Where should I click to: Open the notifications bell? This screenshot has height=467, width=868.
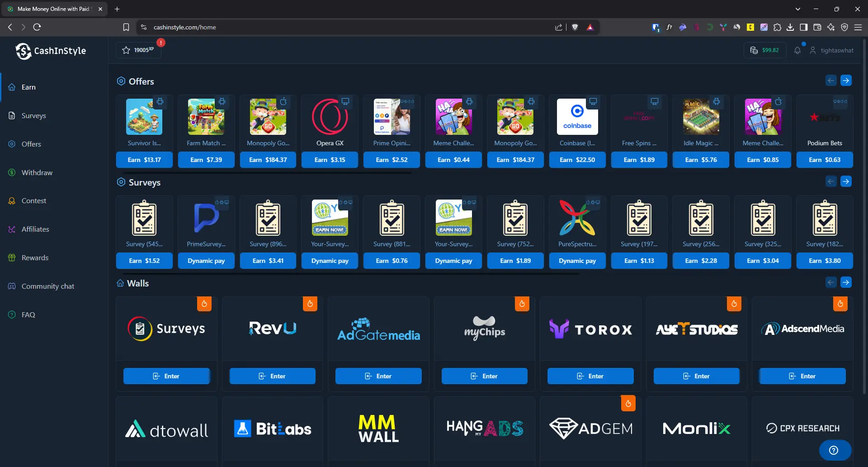797,50
